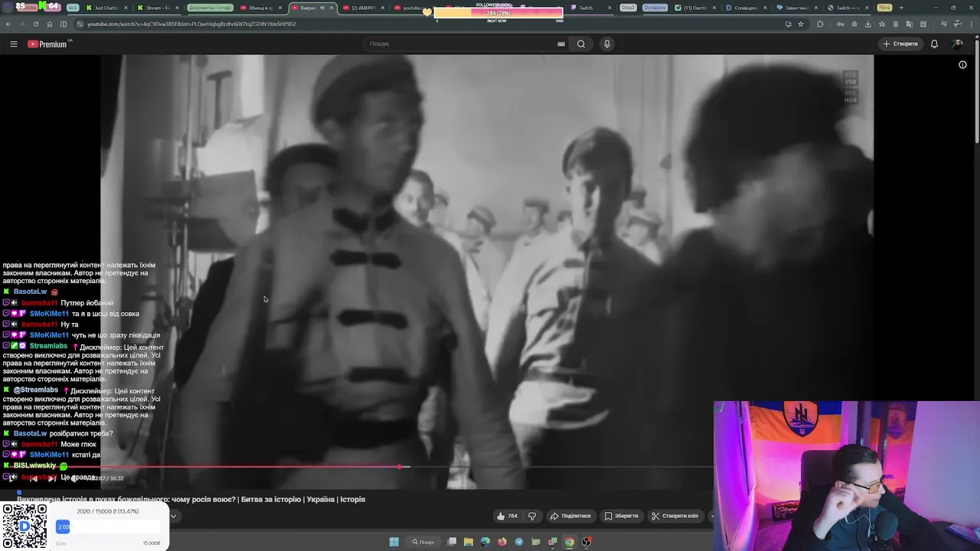Switch to the АМЕРИ YouTube tab
980x551 pixels.
pos(364,8)
